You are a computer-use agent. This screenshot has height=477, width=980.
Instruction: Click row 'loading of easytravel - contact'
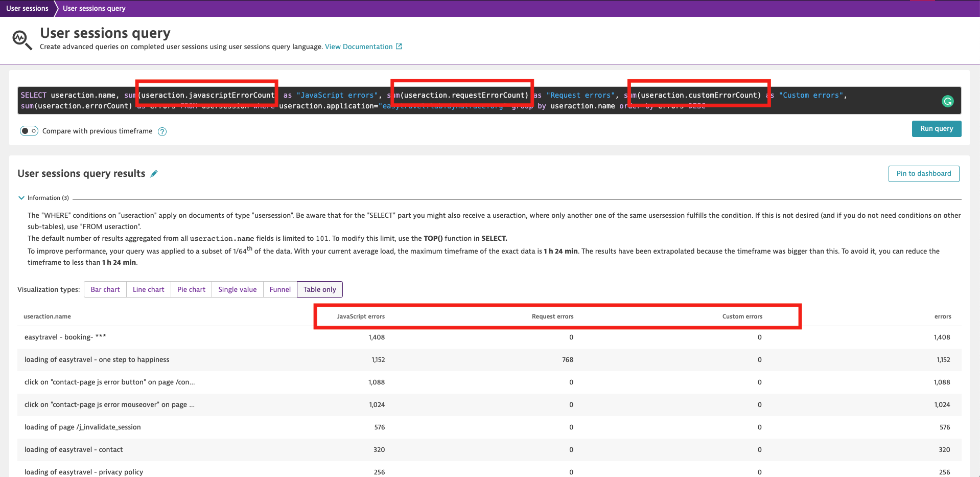click(x=489, y=450)
